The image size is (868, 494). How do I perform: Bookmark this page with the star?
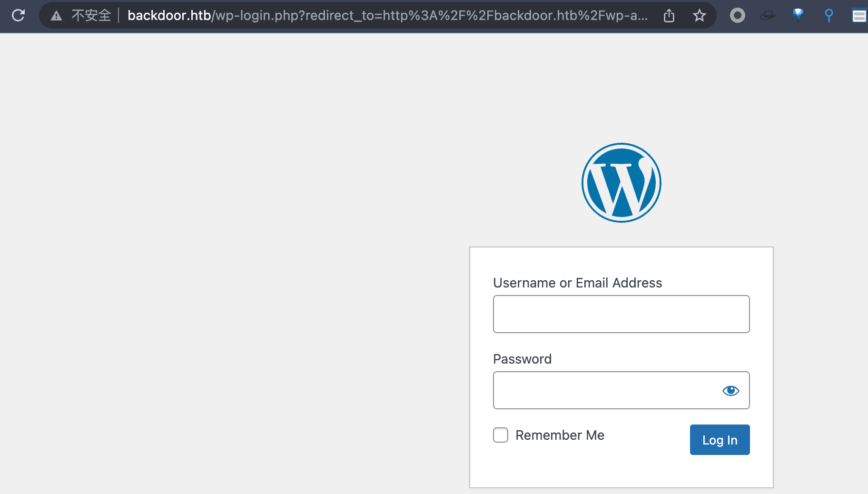(x=699, y=16)
